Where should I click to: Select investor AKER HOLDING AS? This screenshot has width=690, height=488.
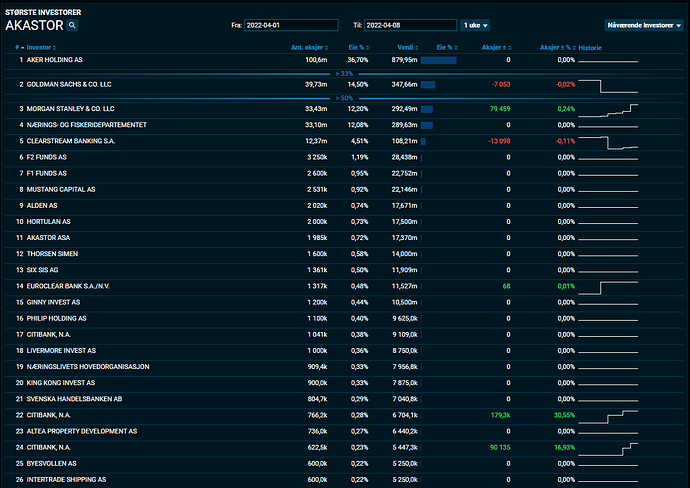(55, 60)
